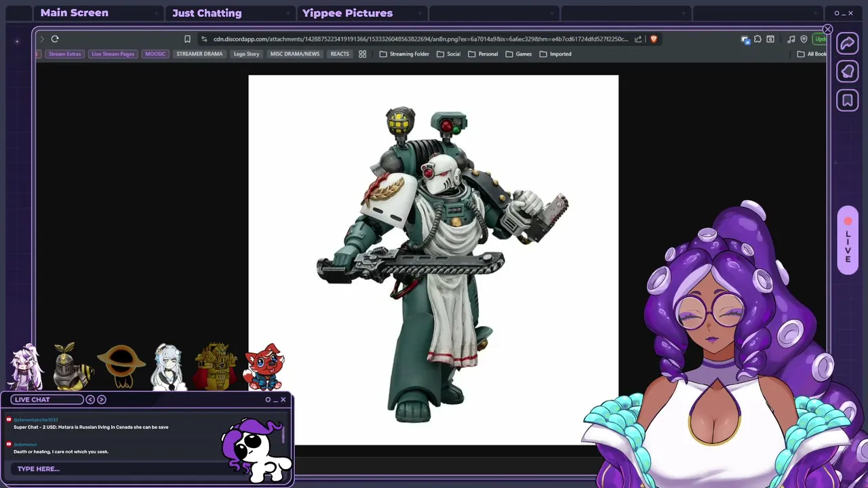Click the bookmark icon on the right sidebar
868x488 pixels.
point(848,101)
